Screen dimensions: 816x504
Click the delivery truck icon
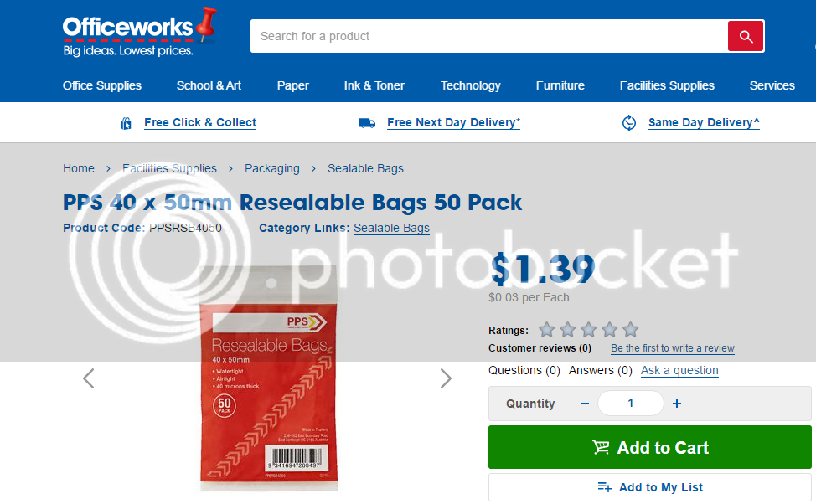(367, 123)
